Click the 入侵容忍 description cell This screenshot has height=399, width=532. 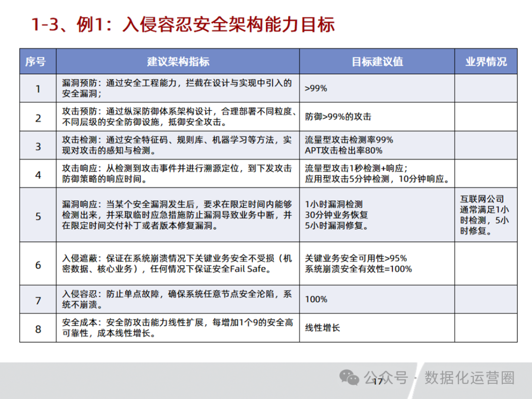(178, 299)
